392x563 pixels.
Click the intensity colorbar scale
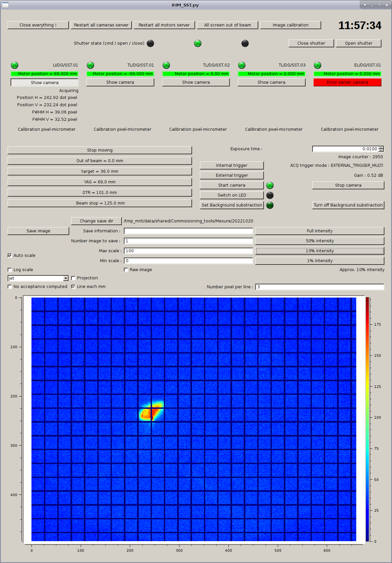pyautogui.click(x=367, y=419)
